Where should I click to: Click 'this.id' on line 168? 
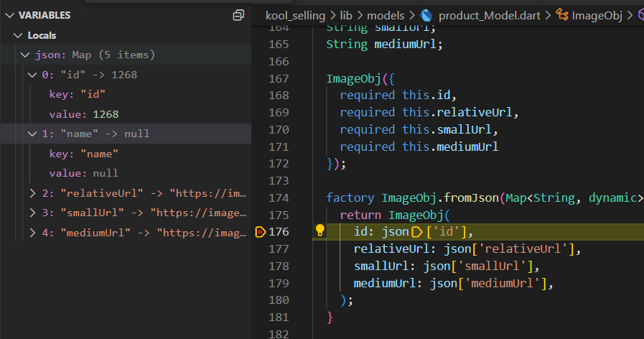(x=426, y=95)
